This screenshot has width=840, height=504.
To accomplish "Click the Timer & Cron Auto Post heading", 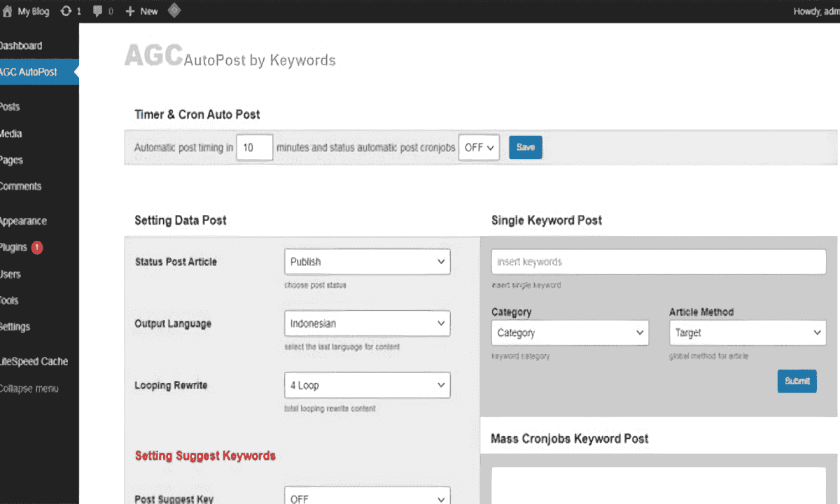I will point(197,114).
